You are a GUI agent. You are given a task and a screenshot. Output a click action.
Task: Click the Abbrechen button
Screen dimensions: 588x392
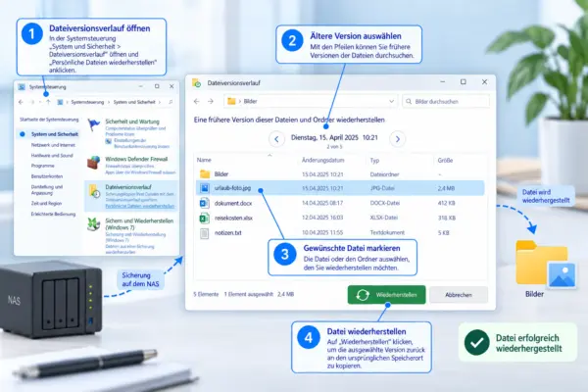459,295
